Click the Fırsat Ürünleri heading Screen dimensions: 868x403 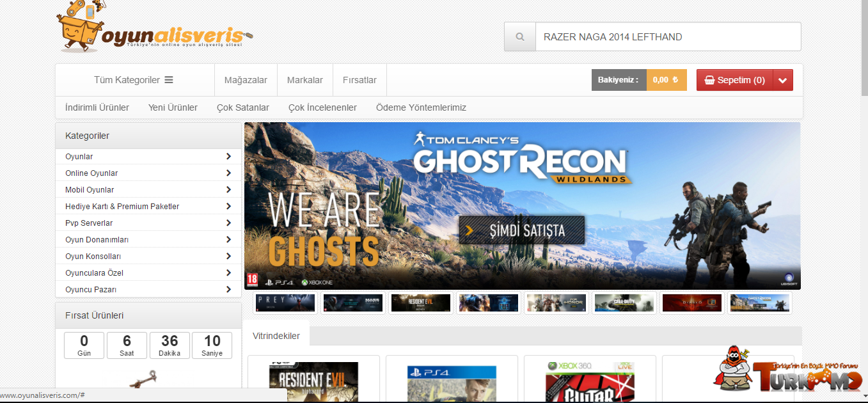click(148, 315)
